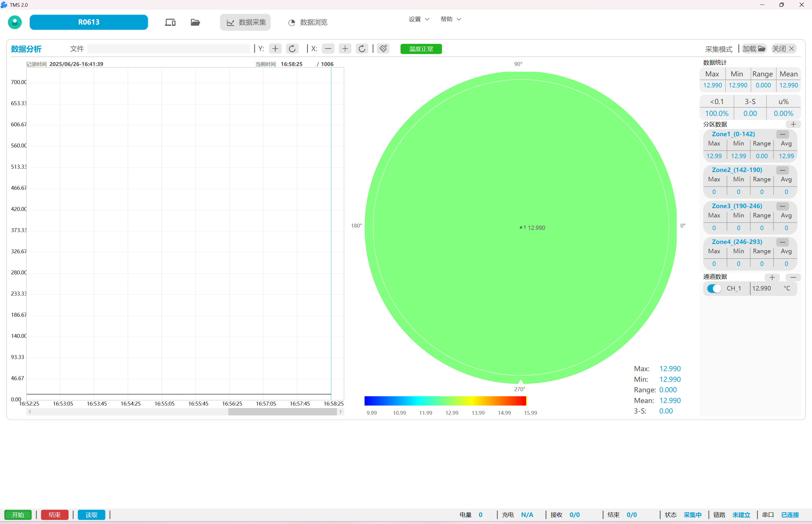Click the eraser clear-chart icon
The height and width of the screenshot is (524, 812).
tap(383, 49)
